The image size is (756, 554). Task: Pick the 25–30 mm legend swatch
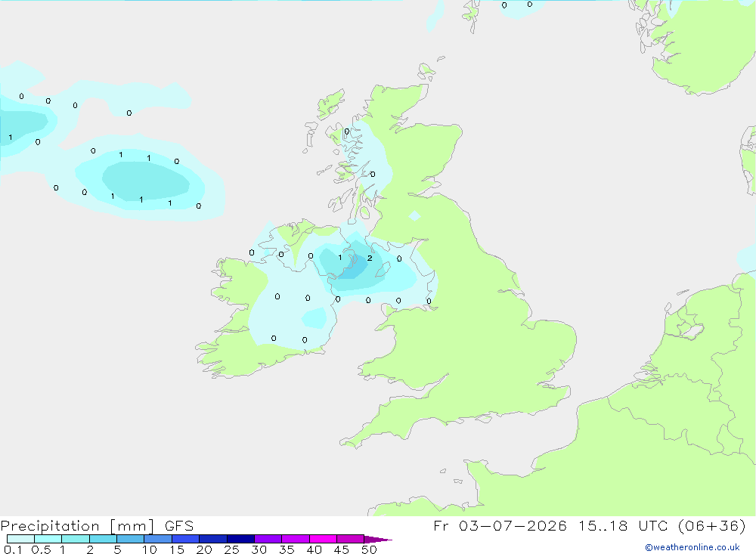coord(240,539)
